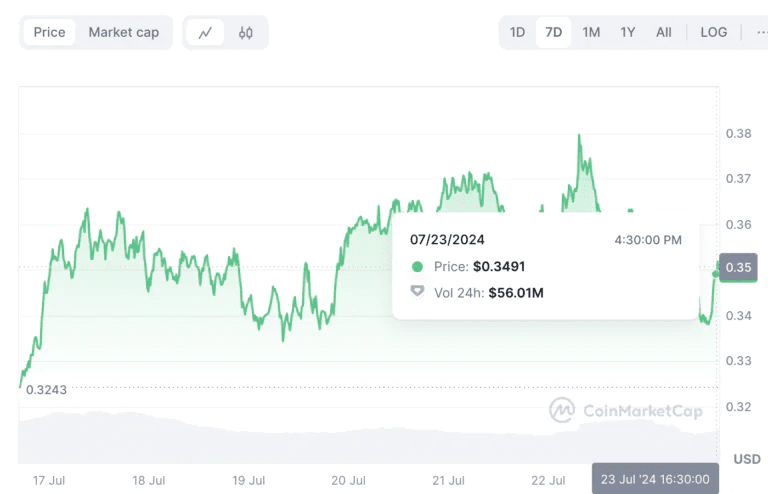The width and height of the screenshot is (768, 494).
Task: Switch to line chart view
Action: [205, 32]
